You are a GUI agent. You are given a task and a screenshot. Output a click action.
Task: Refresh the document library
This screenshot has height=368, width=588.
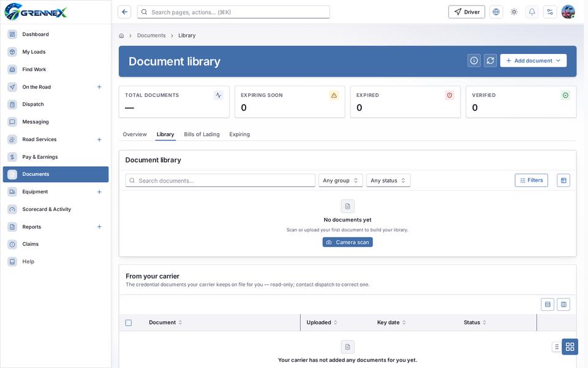490,61
